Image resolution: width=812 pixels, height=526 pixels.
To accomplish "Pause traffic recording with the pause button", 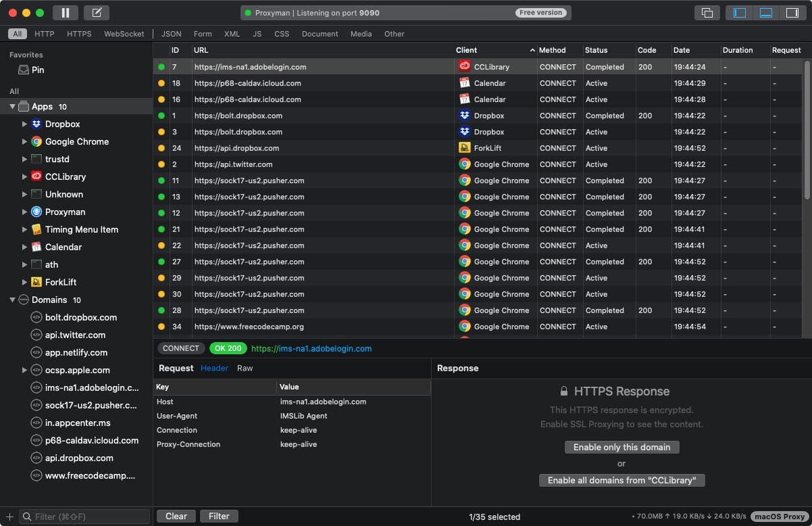I will pyautogui.click(x=65, y=13).
